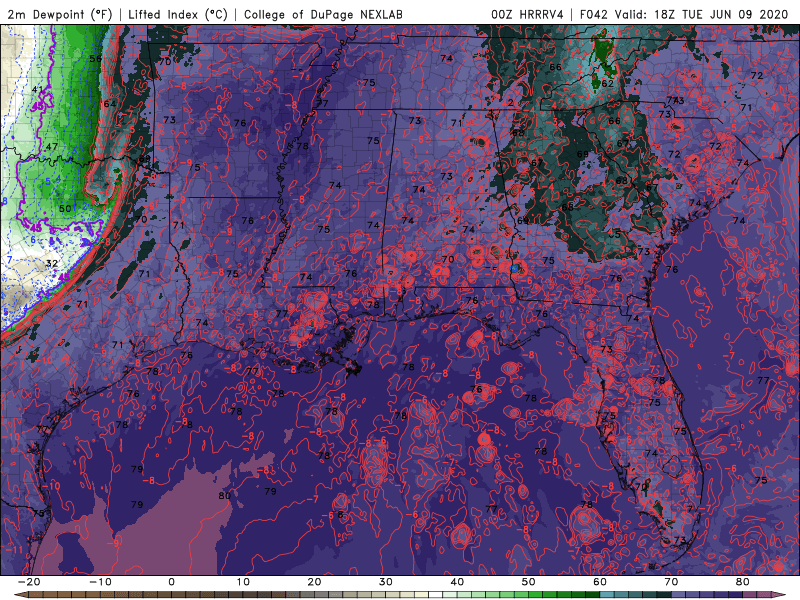
Task: Click the 20 label on the color scale
Action: [x=314, y=582]
